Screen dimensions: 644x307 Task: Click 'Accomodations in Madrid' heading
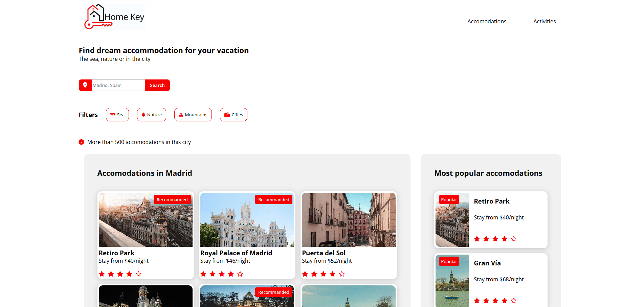pos(145,173)
